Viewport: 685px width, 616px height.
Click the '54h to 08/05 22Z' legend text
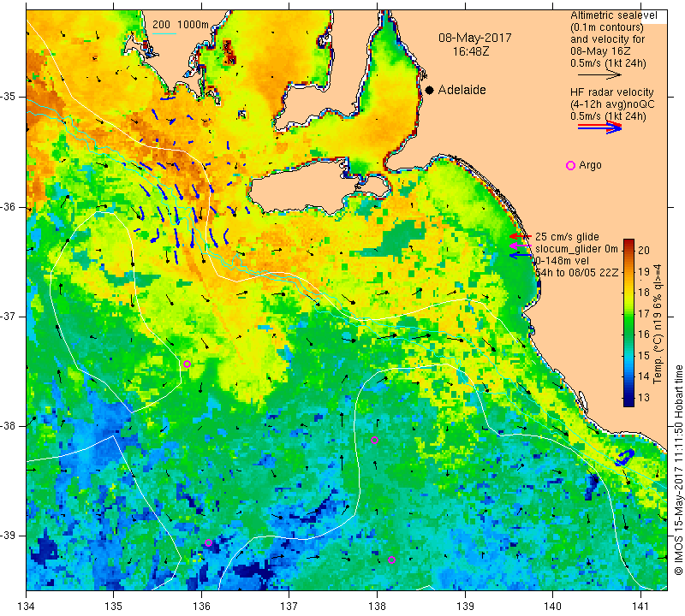tap(576, 272)
